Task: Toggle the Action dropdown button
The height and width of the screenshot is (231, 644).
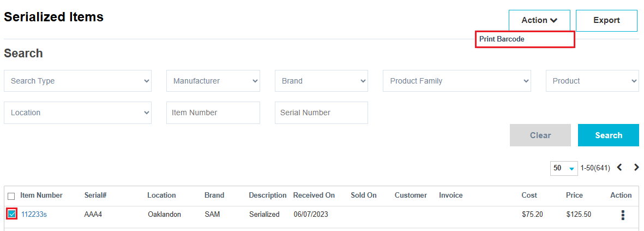Action: pyautogui.click(x=539, y=20)
